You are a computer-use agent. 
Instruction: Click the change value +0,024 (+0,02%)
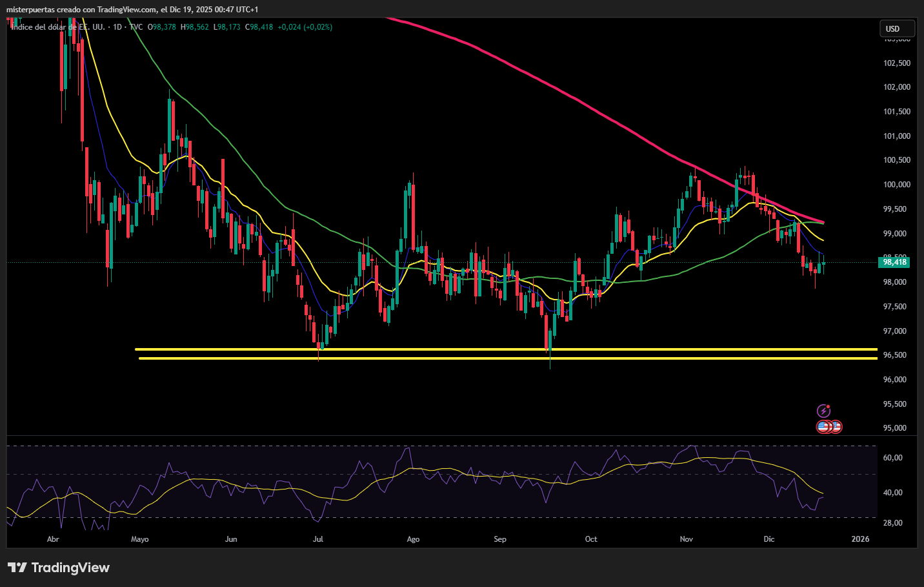point(305,27)
